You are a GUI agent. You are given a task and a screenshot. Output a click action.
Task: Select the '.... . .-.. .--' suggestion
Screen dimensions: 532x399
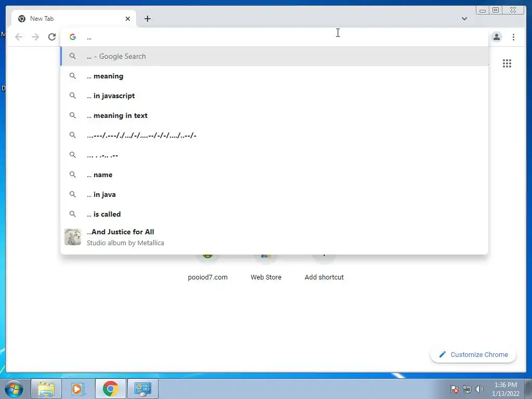point(274,155)
